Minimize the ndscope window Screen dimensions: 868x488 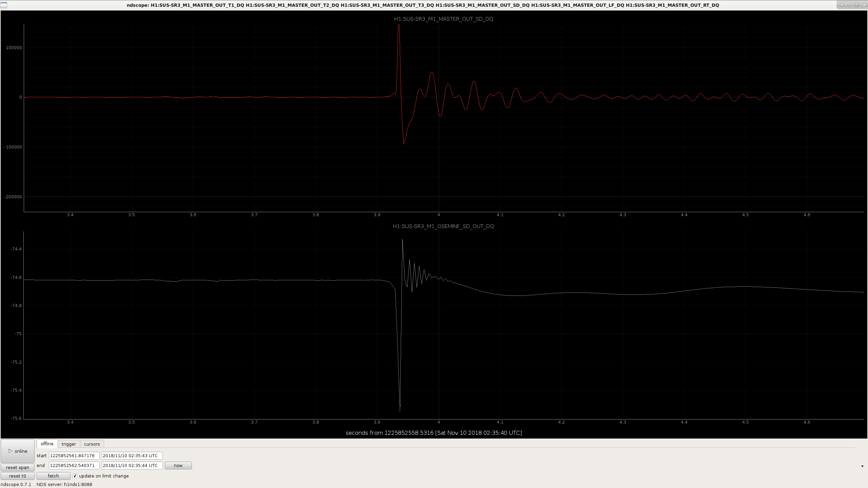pos(849,5)
